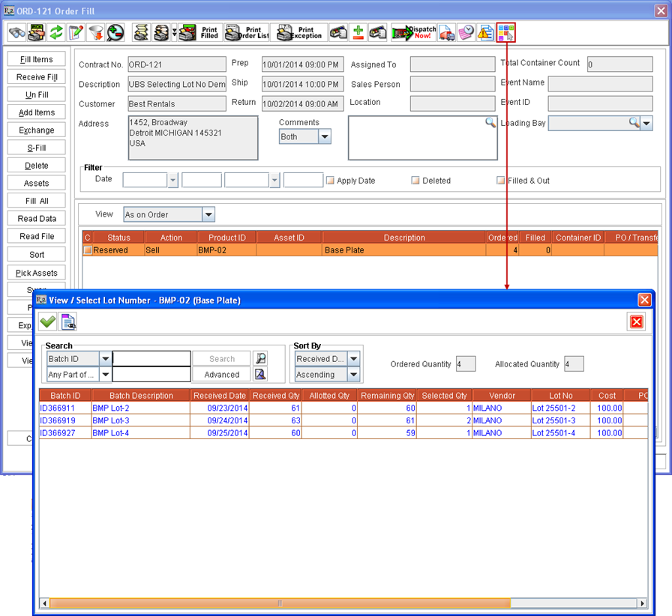Open the Comments Both dropdown

[x=325, y=136]
